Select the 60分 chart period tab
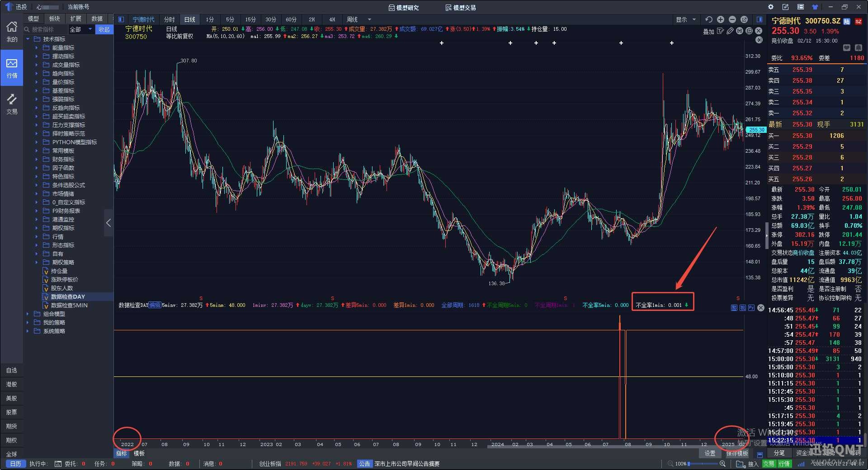868x470 pixels. point(291,19)
